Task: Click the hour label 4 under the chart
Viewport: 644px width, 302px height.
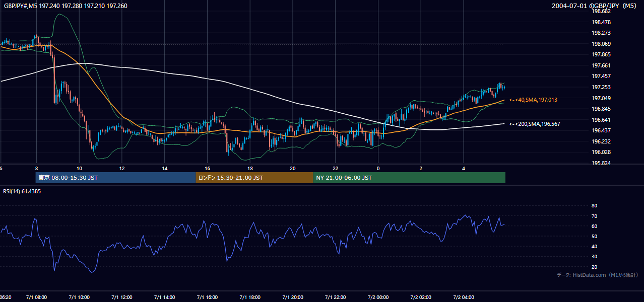Action: [x=464, y=168]
